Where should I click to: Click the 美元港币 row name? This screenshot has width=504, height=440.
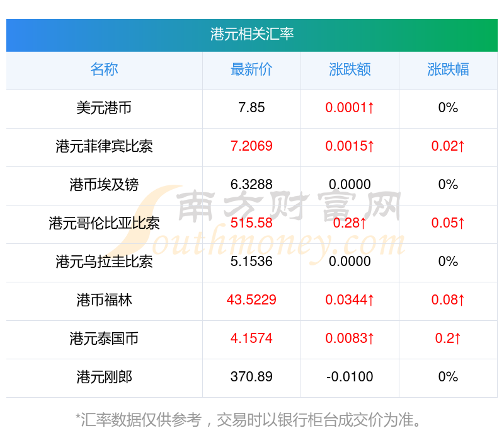click(x=104, y=108)
